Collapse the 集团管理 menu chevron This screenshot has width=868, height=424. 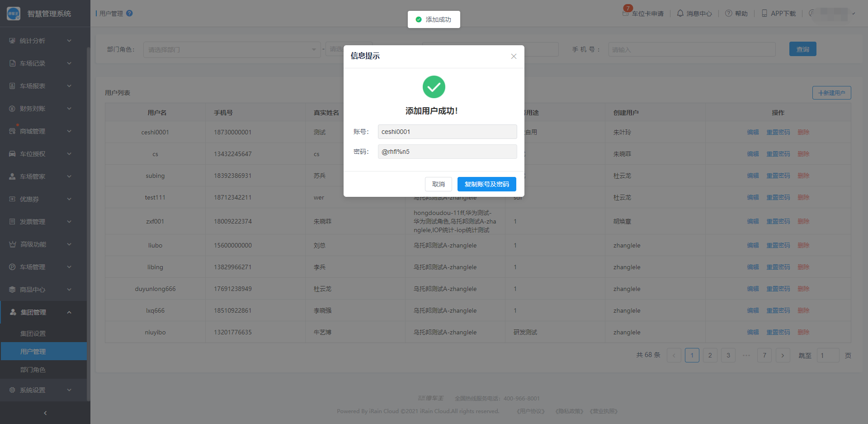pos(69,312)
